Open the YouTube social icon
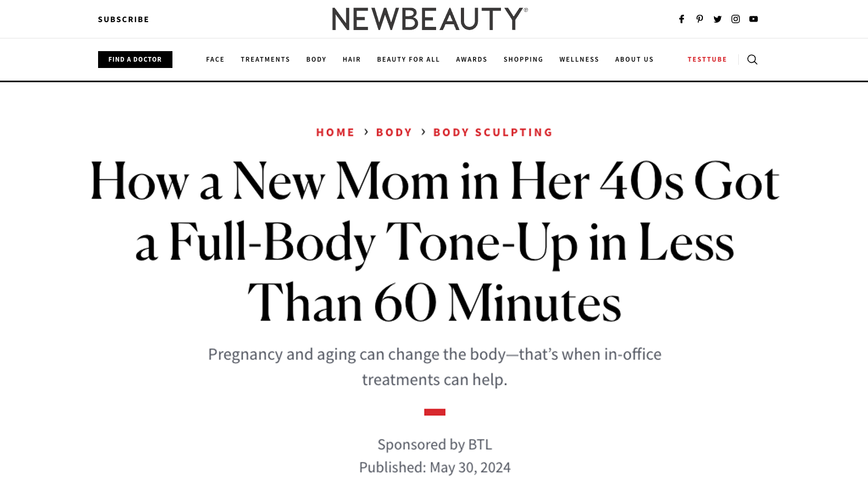This screenshot has width=868, height=488. tap(753, 19)
